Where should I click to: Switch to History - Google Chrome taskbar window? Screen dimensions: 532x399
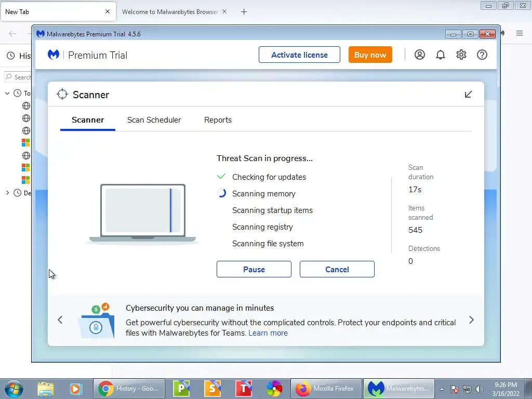pyautogui.click(x=129, y=389)
